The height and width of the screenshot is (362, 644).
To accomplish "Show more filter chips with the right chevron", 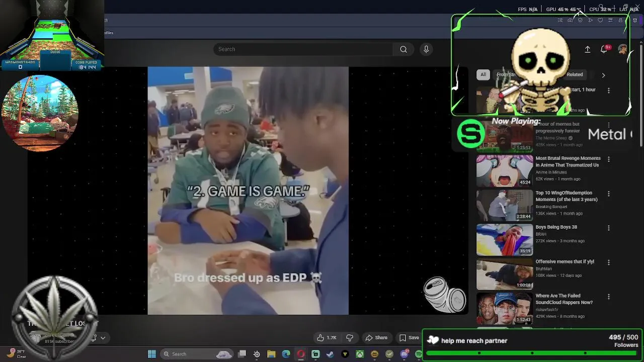I will (603, 75).
